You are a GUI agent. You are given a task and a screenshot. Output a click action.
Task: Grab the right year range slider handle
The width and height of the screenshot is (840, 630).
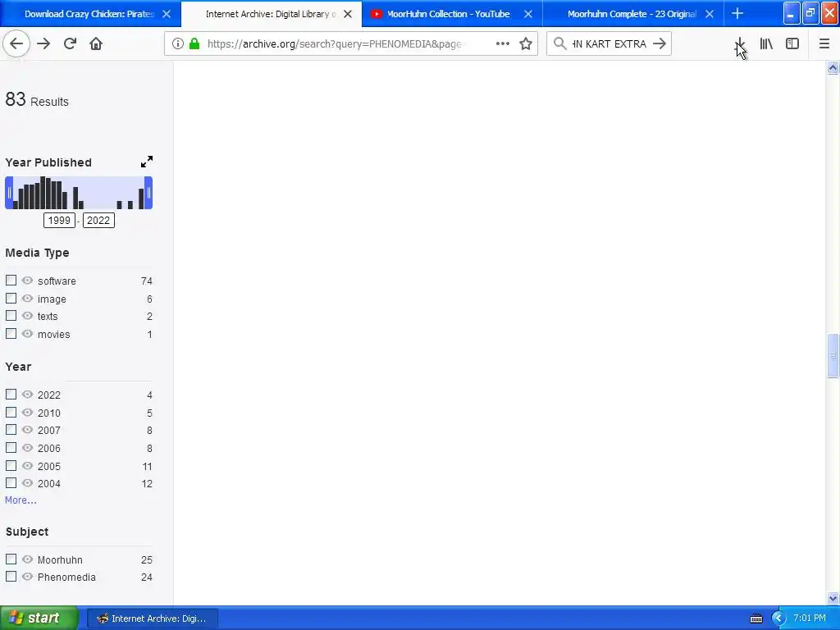point(149,193)
